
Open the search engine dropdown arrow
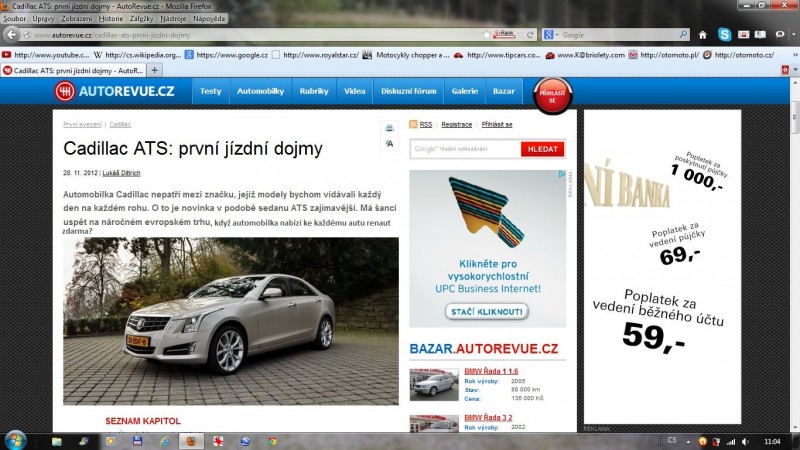[x=557, y=35]
